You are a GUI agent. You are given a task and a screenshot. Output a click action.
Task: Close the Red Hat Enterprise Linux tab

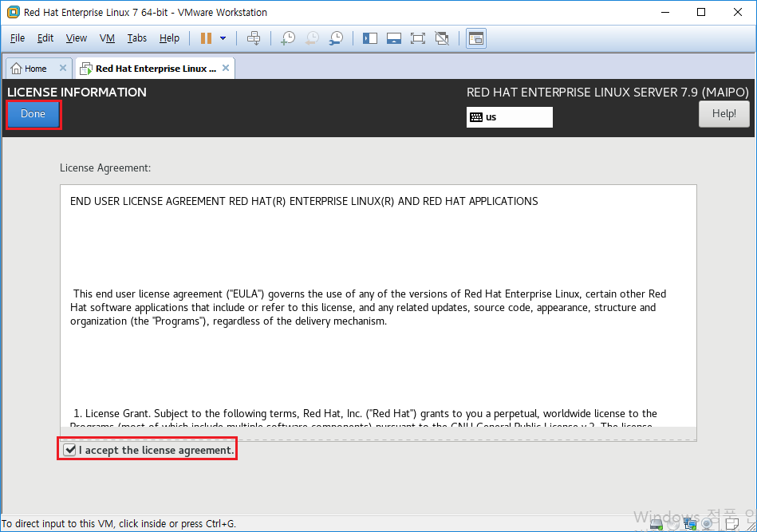pos(226,68)
